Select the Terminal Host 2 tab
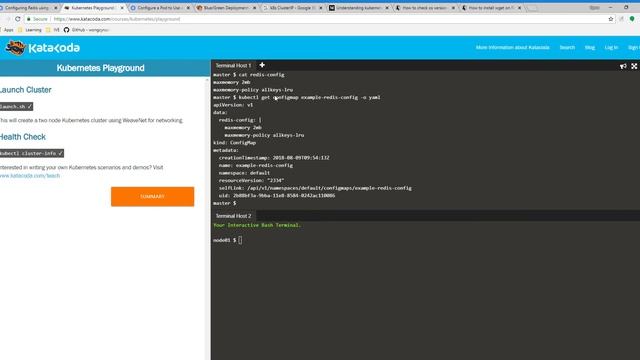Screen dimensions: 640x360 (233, 216)
